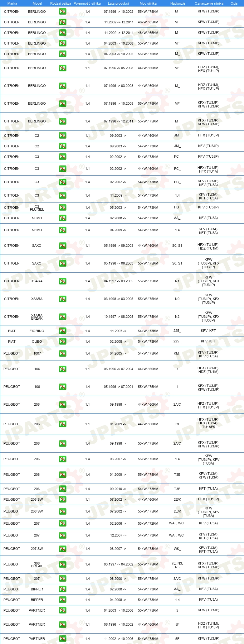Click the date 04.2005 -> cell
Screen dimensions: 244x644
(118, 353)
